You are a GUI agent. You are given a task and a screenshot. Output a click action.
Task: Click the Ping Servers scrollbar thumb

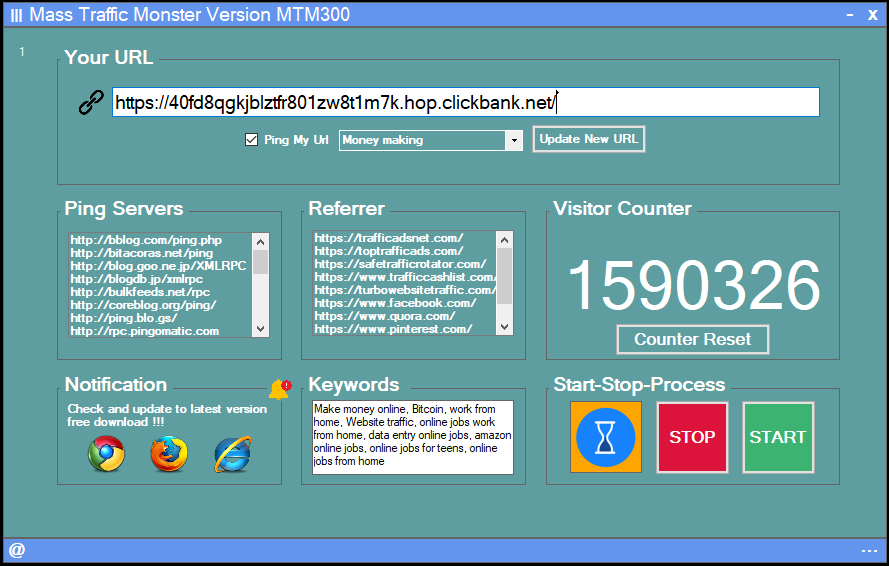click(x=260, y=262)
